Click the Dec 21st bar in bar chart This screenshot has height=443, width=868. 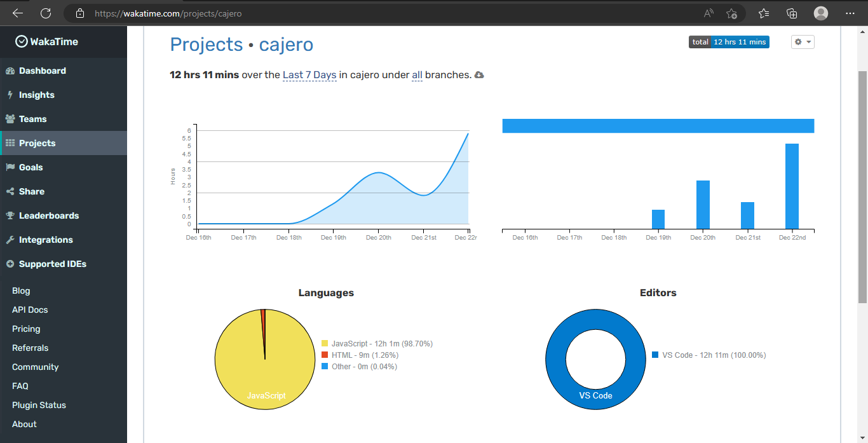pyautogui.click(x=747, y=215)
